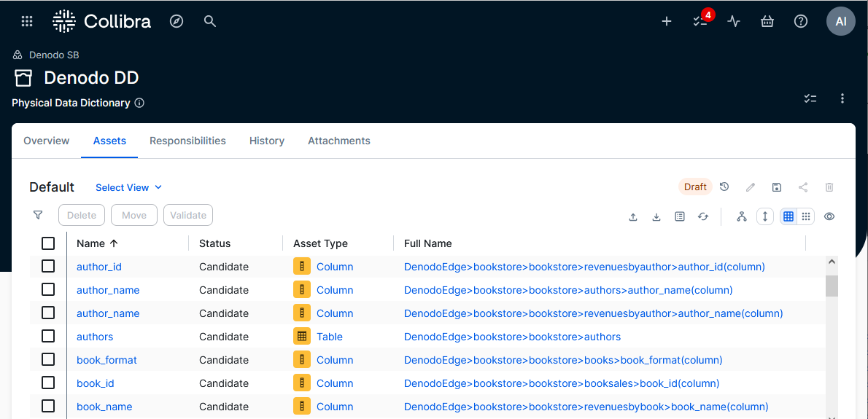The width and height of the screenshot is (868, 419).
Task: Open the compass browse icon
Action: [177, 22]
